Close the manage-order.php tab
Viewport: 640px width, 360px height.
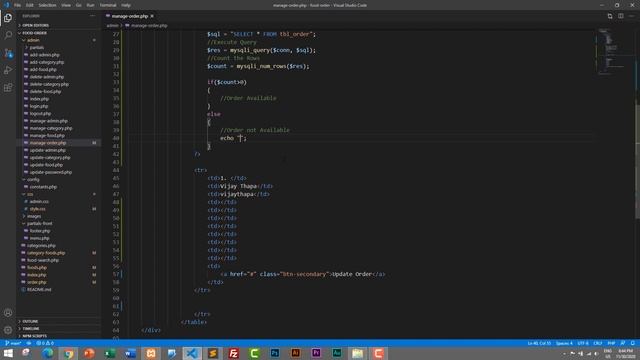coord(152,16)
